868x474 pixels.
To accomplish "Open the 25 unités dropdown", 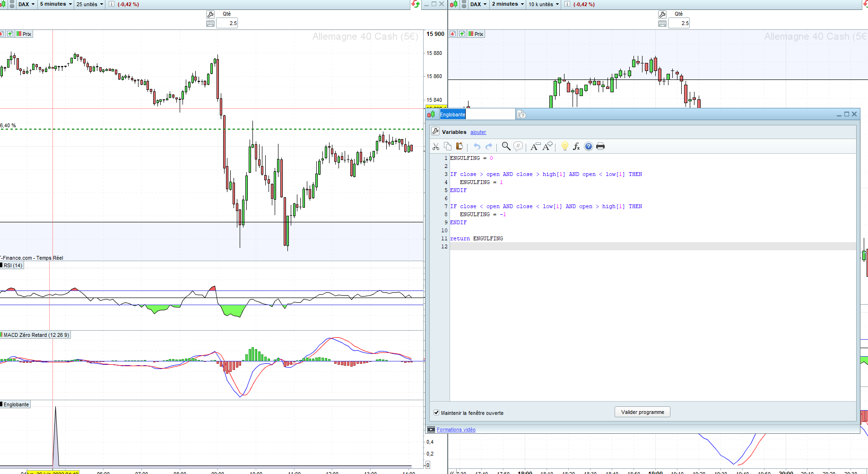I will [90, 4].
